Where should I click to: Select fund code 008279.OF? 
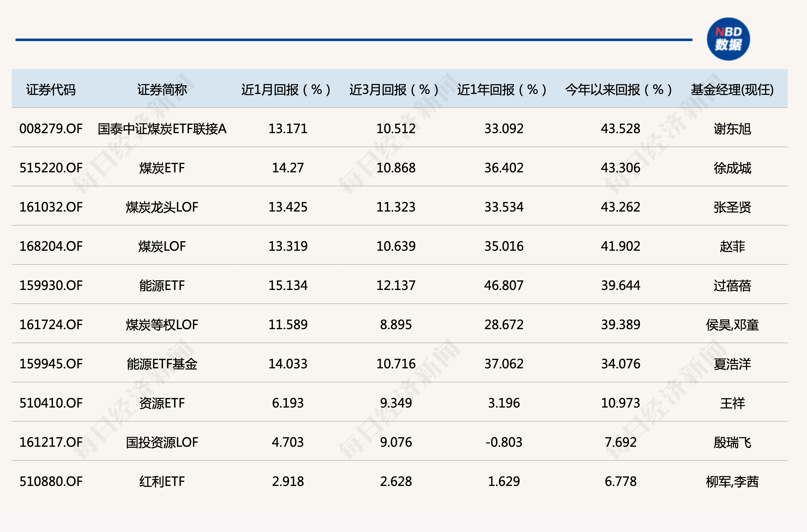click(x=51, y=128)
